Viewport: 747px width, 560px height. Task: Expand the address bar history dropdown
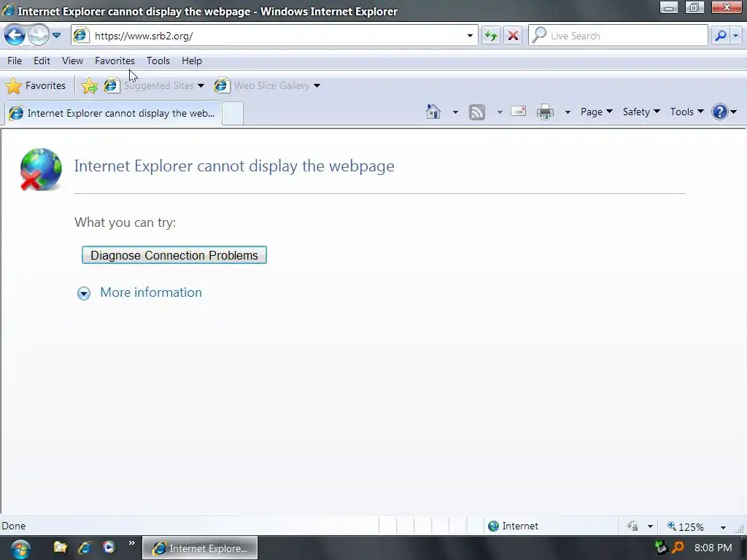(x=470, y=36)
